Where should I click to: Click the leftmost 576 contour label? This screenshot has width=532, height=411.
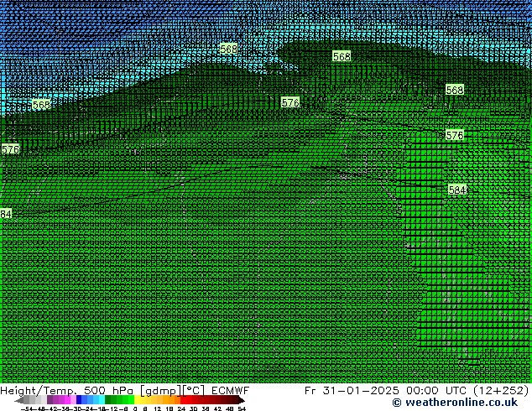[10, 149]
